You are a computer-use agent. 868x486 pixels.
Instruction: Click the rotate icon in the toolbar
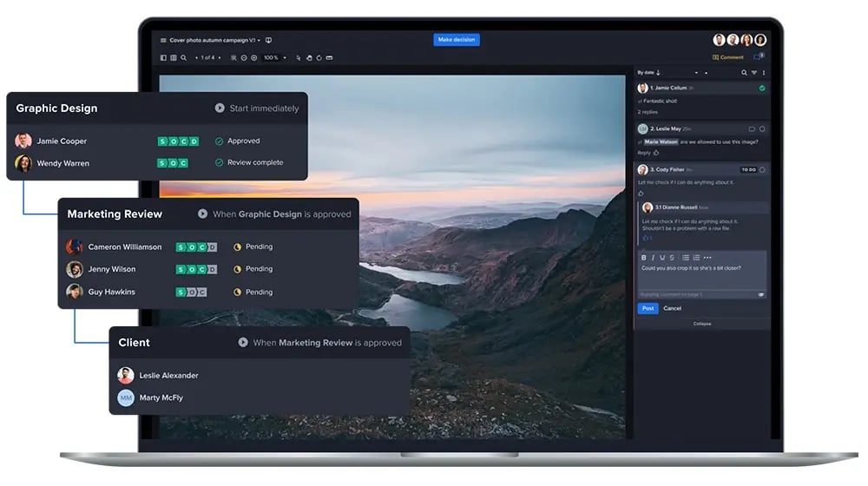[x=319, y=58]
